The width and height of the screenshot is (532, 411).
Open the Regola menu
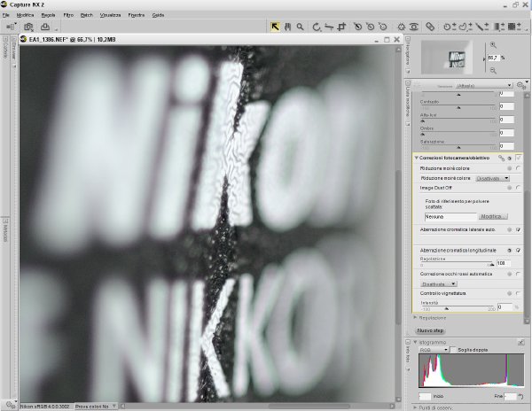[x=48, y=15]
